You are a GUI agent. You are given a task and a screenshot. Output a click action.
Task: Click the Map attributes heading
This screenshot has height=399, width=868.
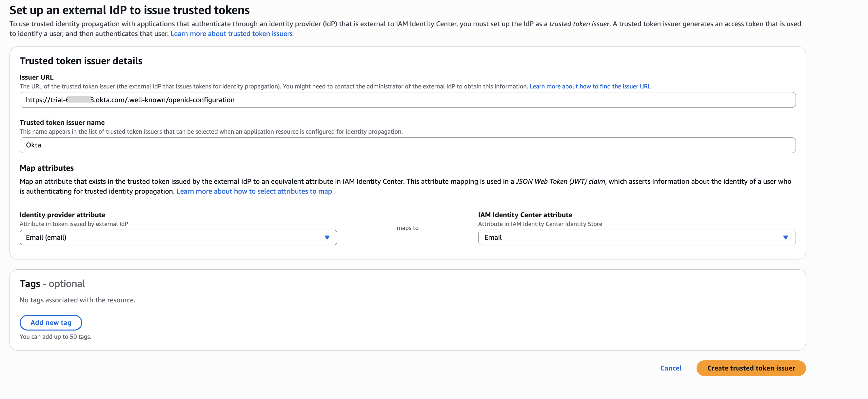tap(47, 168)
